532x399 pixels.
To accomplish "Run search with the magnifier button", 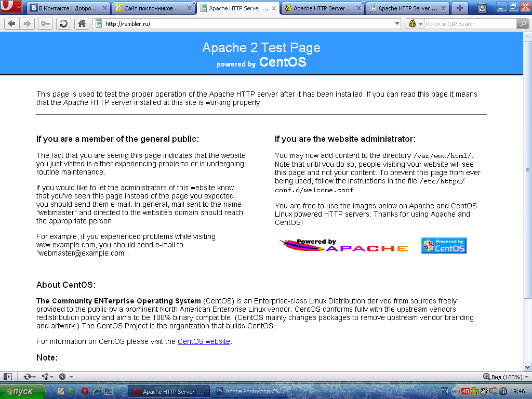I will 523,24.
